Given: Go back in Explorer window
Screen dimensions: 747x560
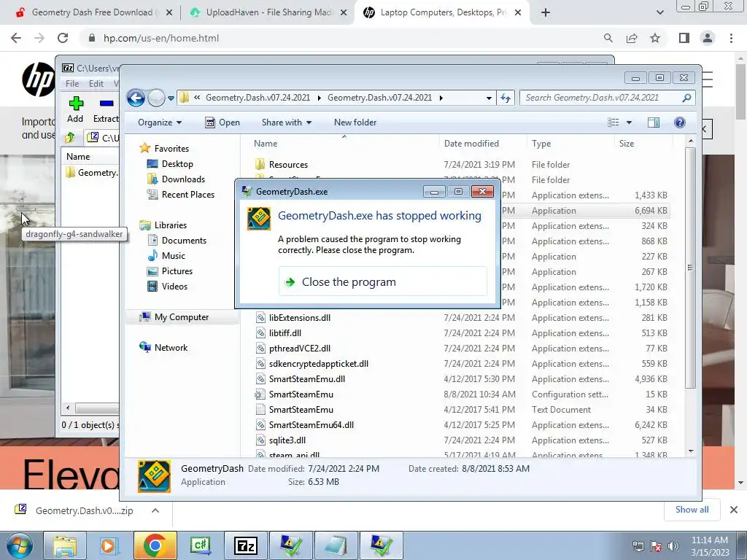Looking at the screenshot, I should [x=136, y=98].
